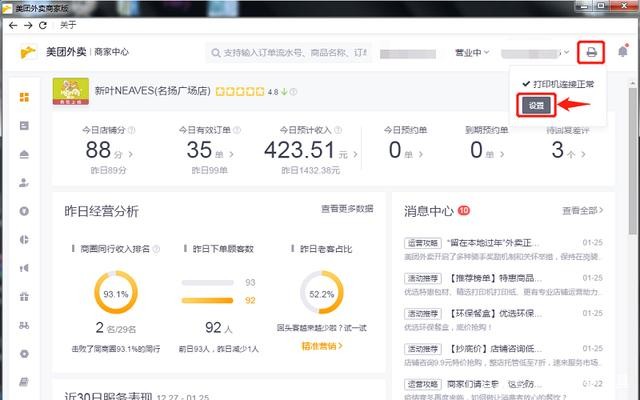
Task: Click the vertical scrollbar thumb
Action: point(633,159)
